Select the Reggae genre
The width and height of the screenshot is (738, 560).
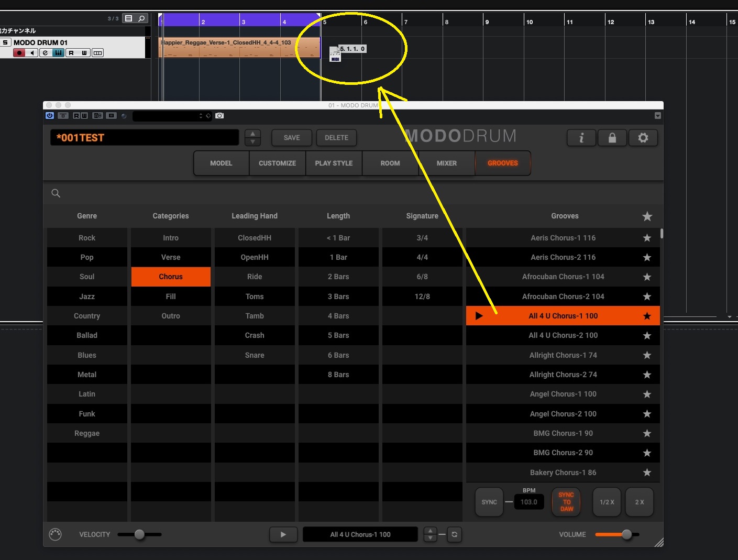(87, 433)
